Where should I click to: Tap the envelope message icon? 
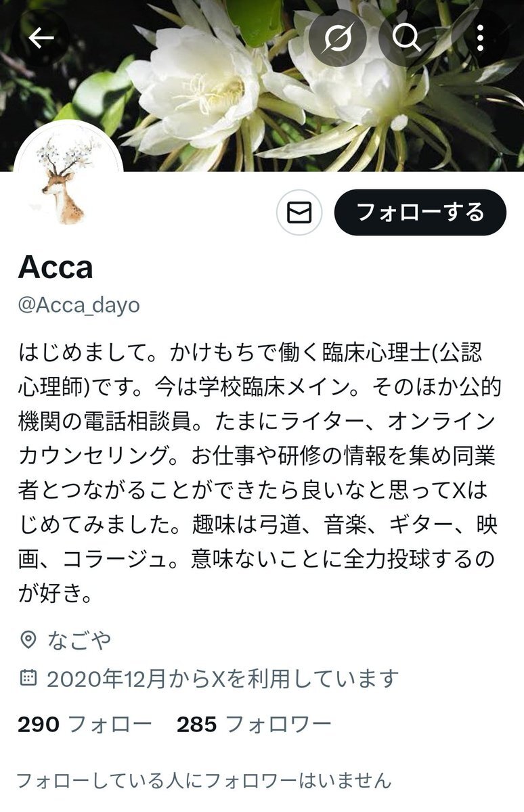[299, 212]
